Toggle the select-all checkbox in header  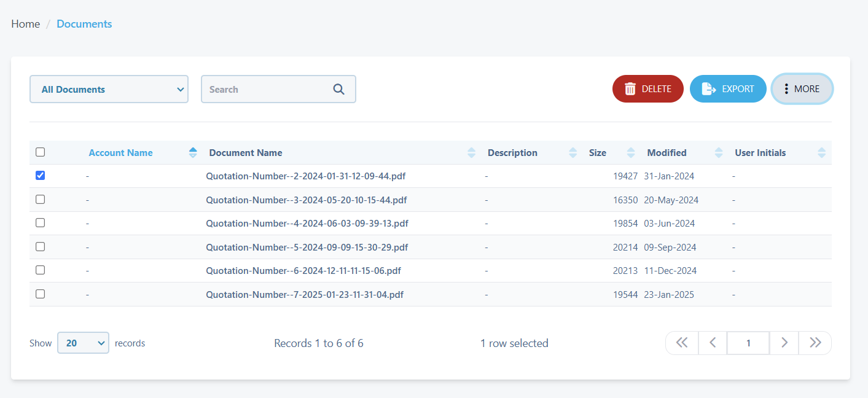(x=41, y=152)
